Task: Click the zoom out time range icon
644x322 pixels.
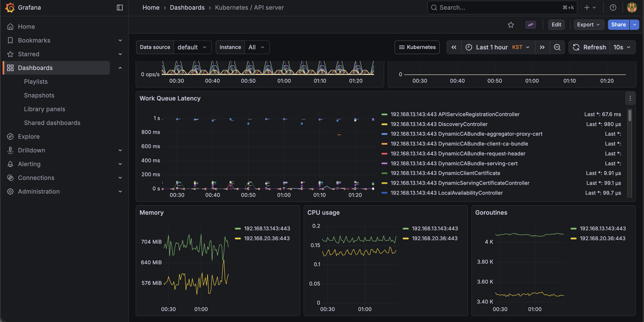Action: [x=557, y=47]
